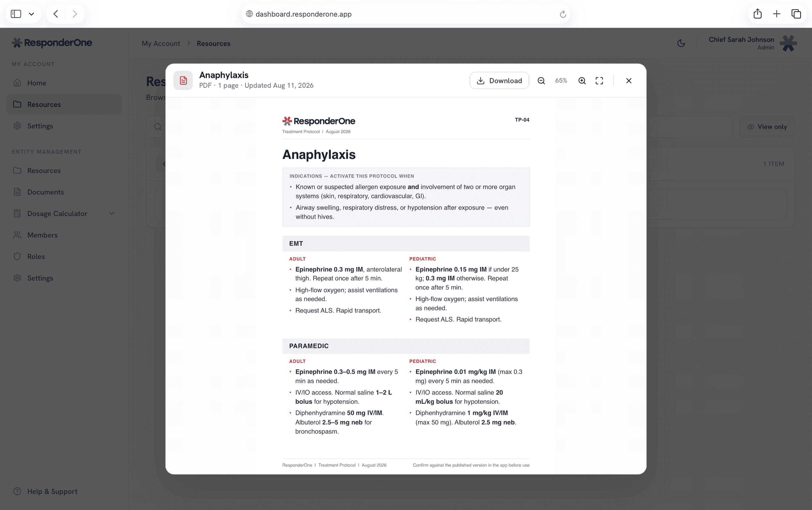
Task: Show browser tab overview
Action: pos(796,14)
